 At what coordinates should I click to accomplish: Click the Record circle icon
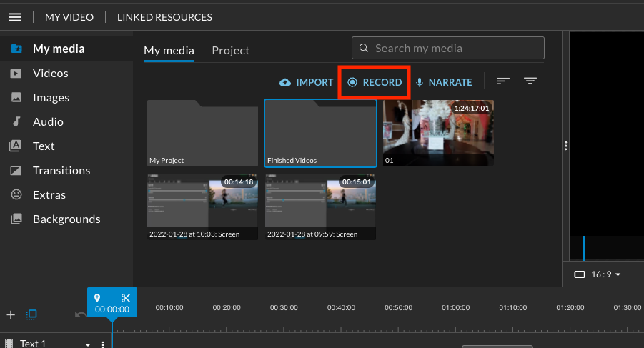[352, 82]
